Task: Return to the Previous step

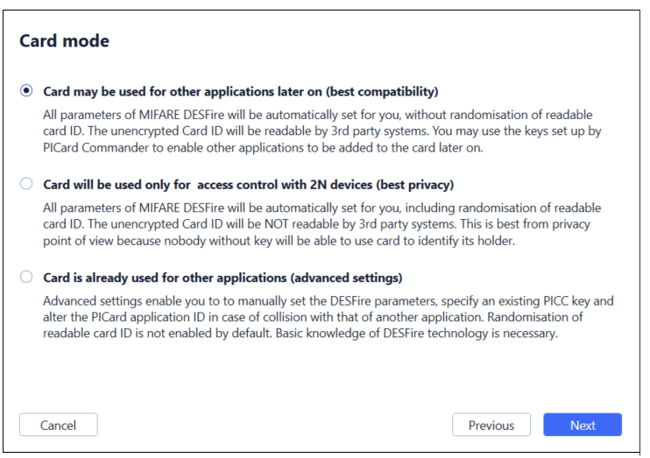Action: point(491,424)
